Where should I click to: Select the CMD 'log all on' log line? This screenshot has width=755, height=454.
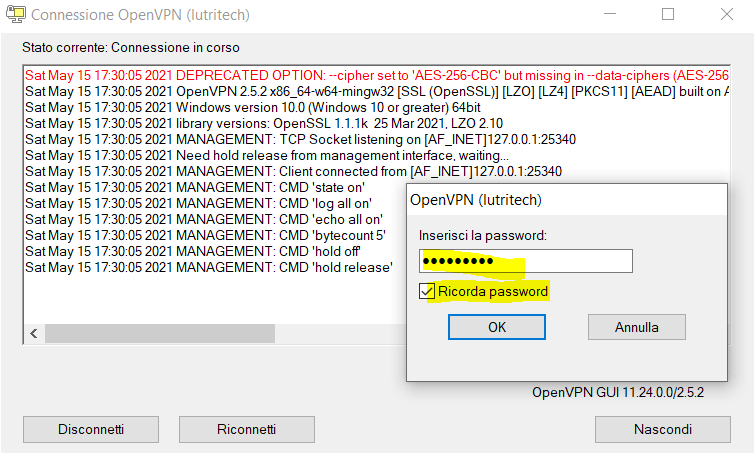pyautogui.click(x=198, y=203)
